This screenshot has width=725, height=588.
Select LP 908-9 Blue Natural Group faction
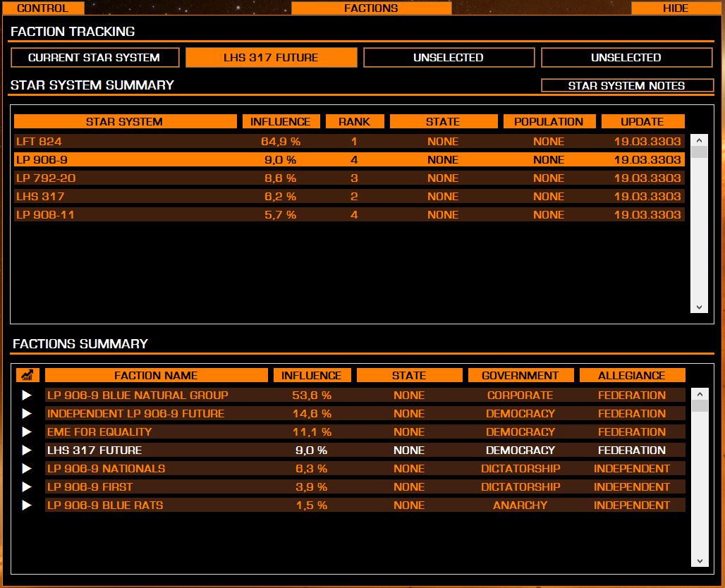[x=138, y=396]
